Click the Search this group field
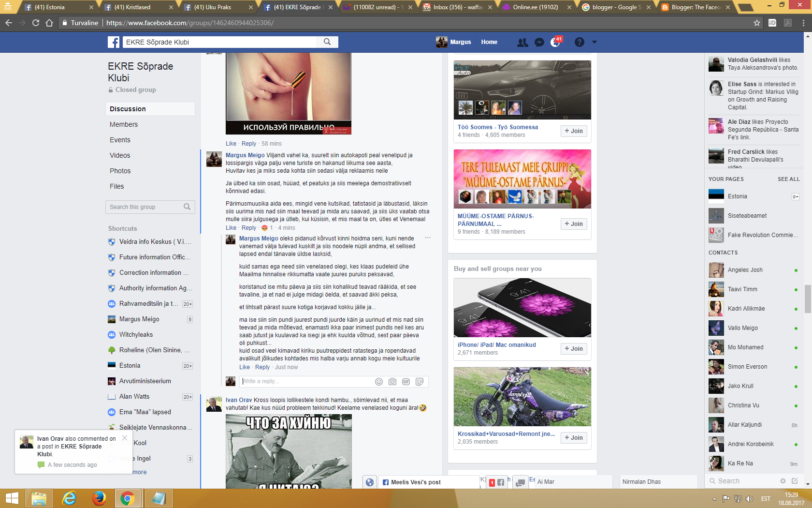 (150, 207)
